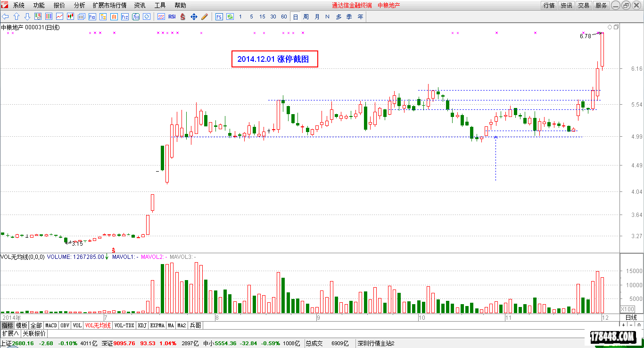Expand the 扩展 panel
This screenshot has width=644, height=348.
click(x=10, y=333)
